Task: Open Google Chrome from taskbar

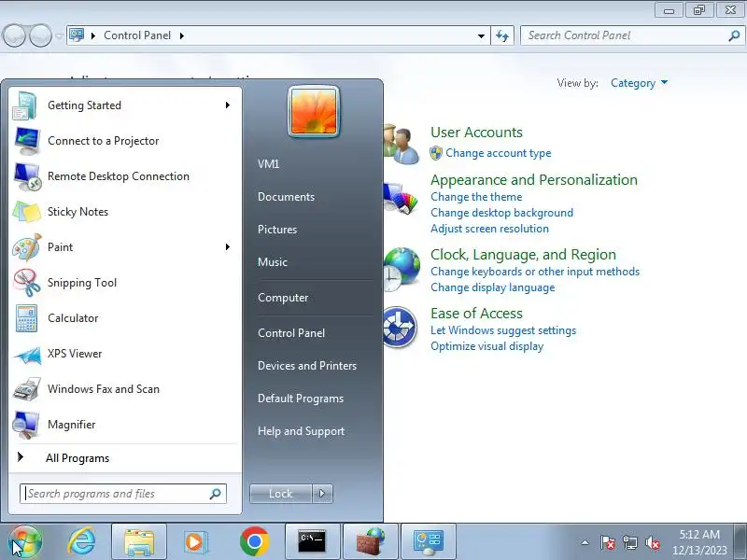Action: 254,541
